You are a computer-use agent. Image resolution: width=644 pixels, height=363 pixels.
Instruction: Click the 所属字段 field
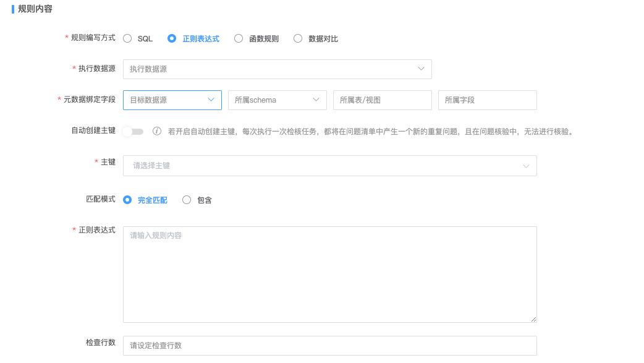click(x=488, y=100)
